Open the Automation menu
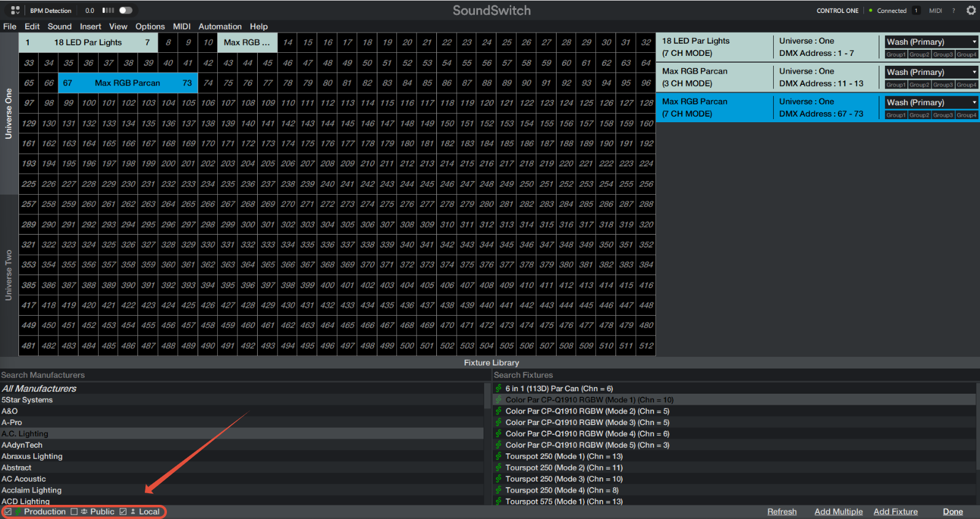The height and width of the screenshot is (519, 980). [x=220, y=26]
